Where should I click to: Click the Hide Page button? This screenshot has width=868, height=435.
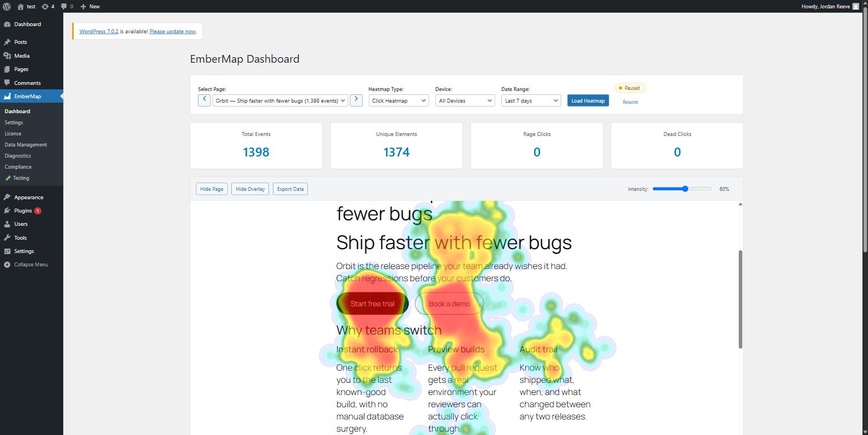(211, 189)
